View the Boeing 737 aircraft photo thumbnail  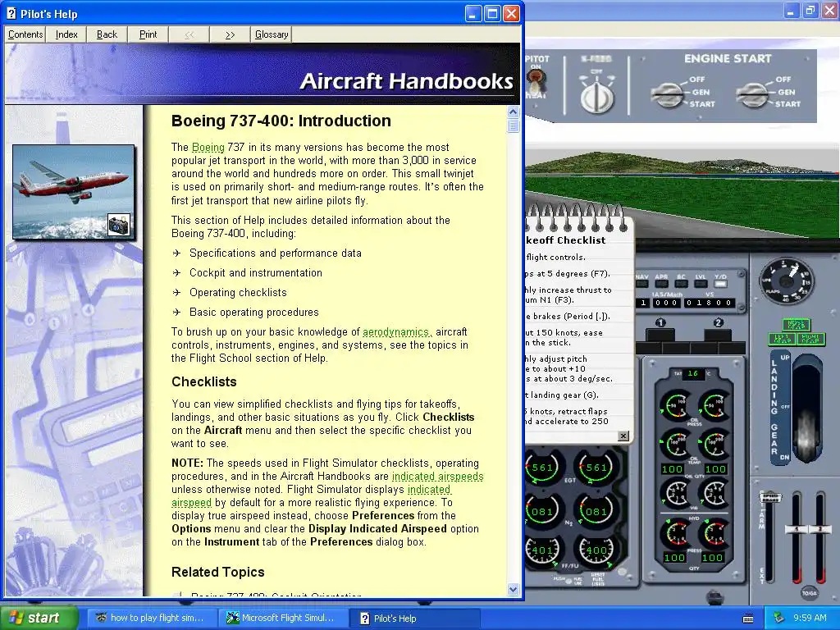tap(73, 192)
